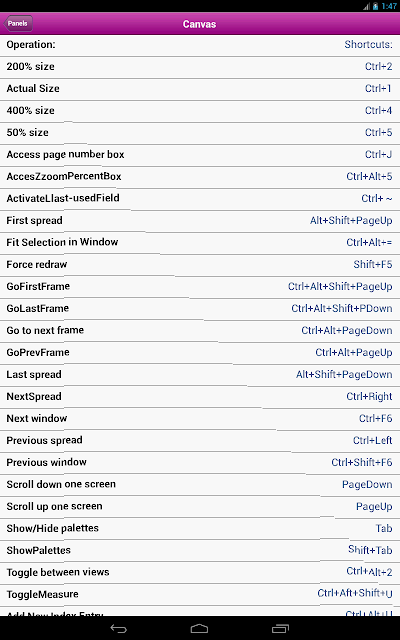The image size is (400, 640).
Task: Select the GoFirstFrame shortcut row
Action: point(200,288)
